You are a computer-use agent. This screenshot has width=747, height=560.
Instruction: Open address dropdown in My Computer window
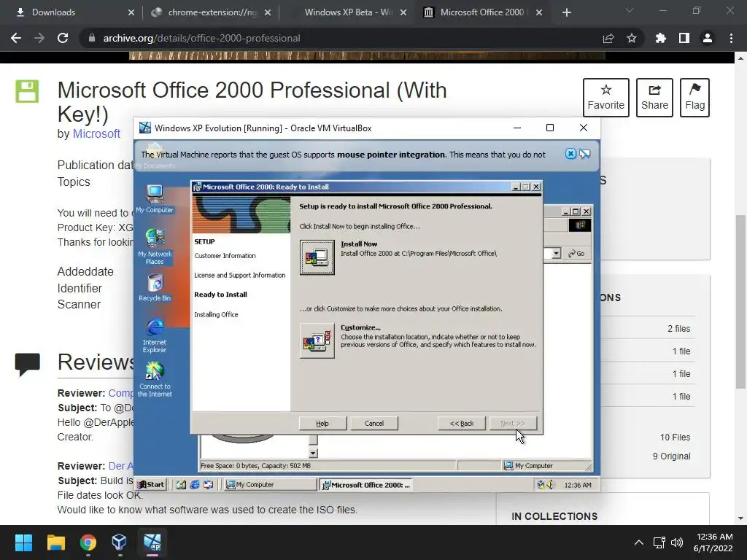(556, 253)
